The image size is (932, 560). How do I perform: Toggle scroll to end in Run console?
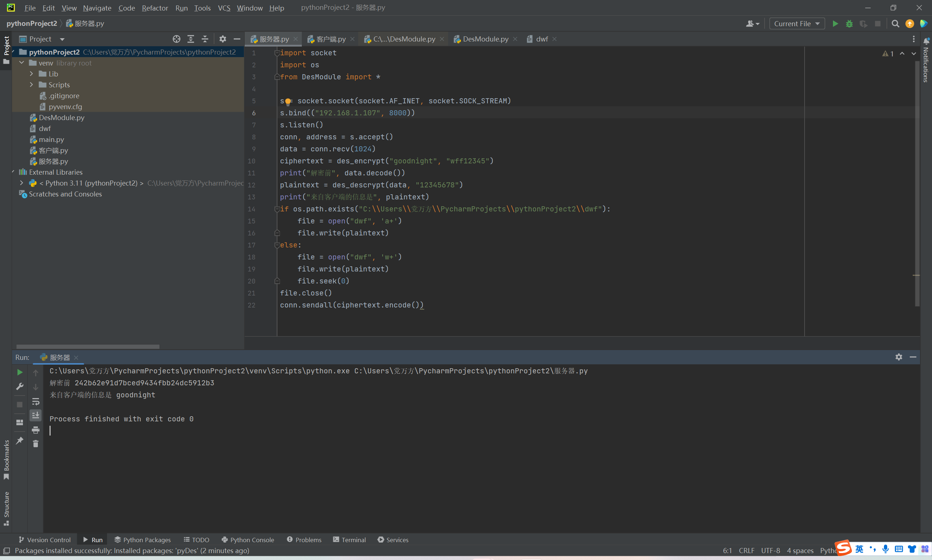(x=35, y=416)
